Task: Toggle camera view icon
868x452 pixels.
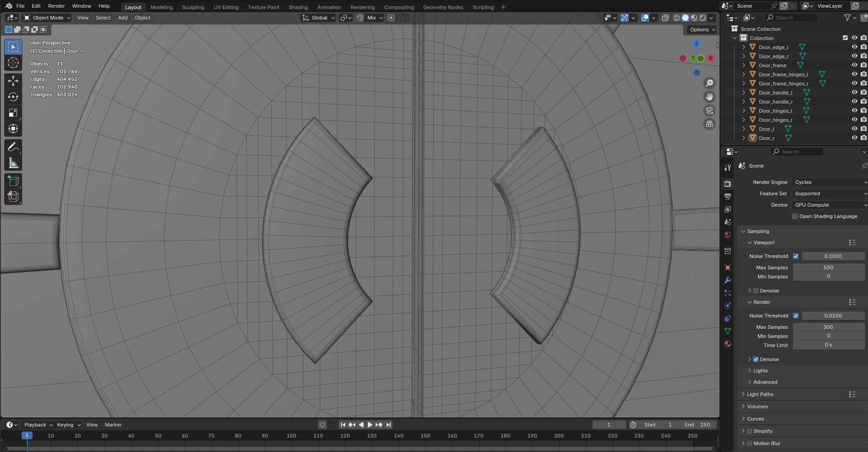Action: pyautogui.click(x=709, y=110)
